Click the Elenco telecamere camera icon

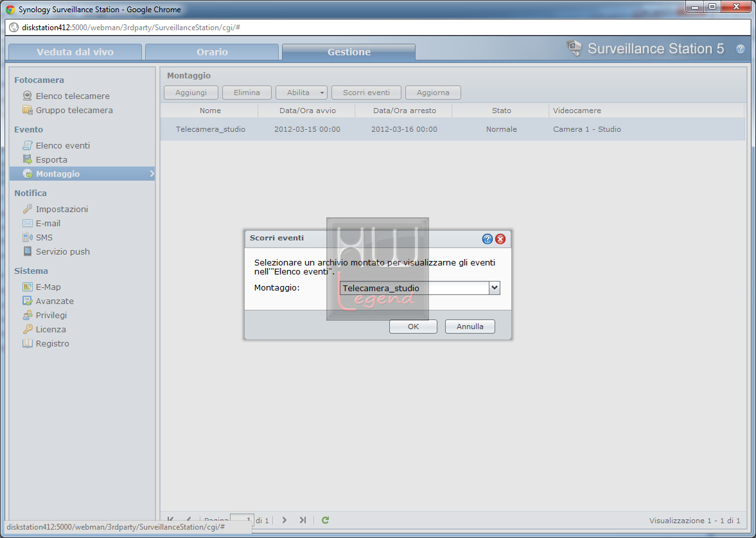(28, 96)
